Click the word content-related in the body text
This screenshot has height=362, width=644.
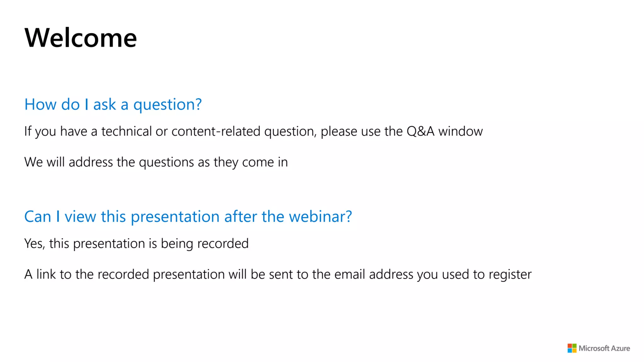[216, 131]
